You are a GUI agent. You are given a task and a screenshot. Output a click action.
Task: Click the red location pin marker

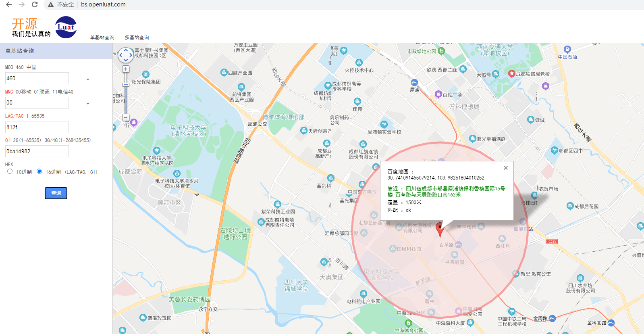(440, 230)
